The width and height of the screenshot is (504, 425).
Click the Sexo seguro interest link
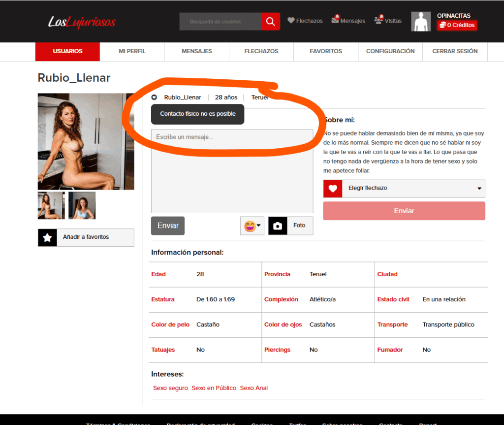coord(170,388)
